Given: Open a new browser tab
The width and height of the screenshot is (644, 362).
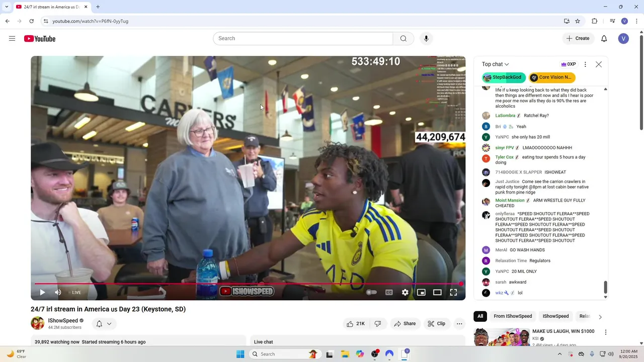Looking at the screenshot, I should point(98,7).
